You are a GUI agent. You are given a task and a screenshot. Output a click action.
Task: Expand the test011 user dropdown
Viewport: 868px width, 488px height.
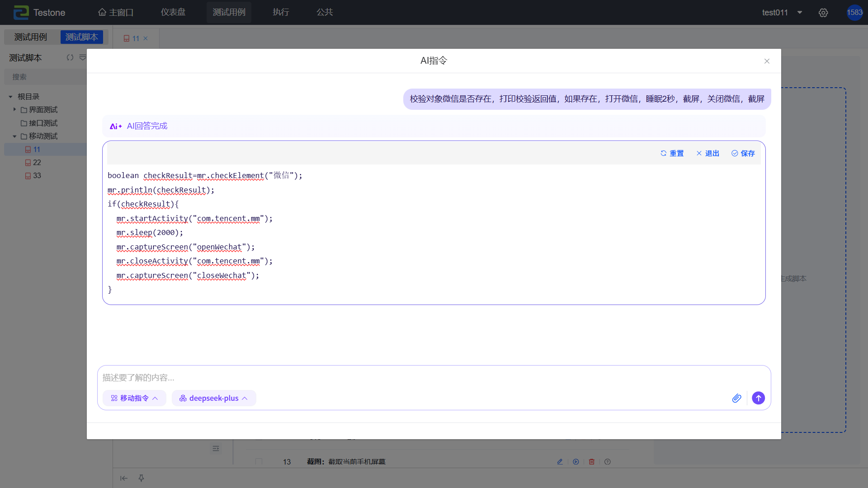pyautogui.click(x=799, y=13)
